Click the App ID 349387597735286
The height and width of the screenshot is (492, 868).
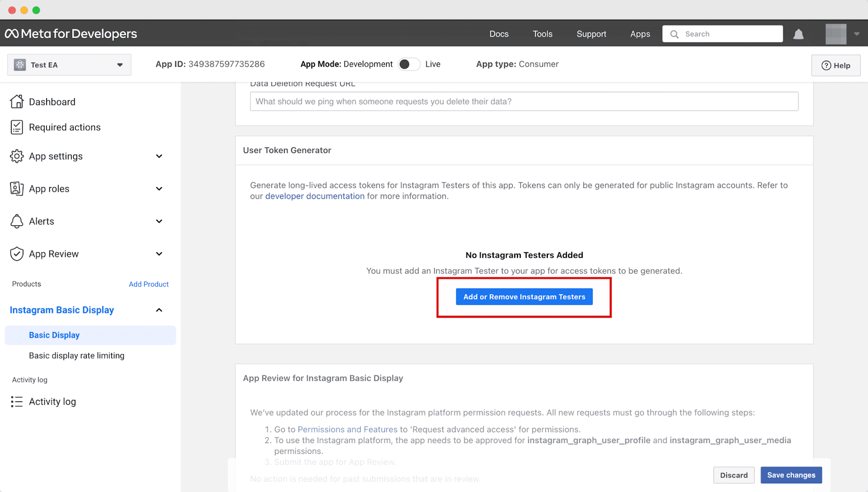click(210, 64)
